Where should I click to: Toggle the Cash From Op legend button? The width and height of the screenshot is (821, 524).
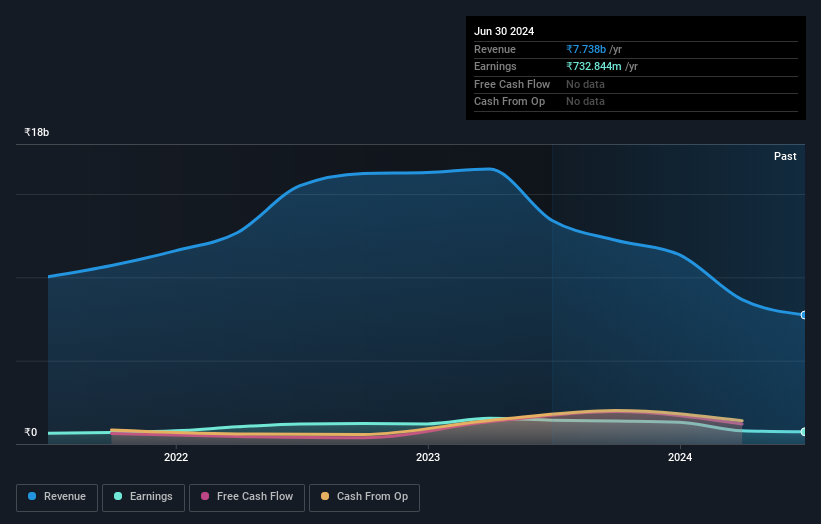point(364,497)
